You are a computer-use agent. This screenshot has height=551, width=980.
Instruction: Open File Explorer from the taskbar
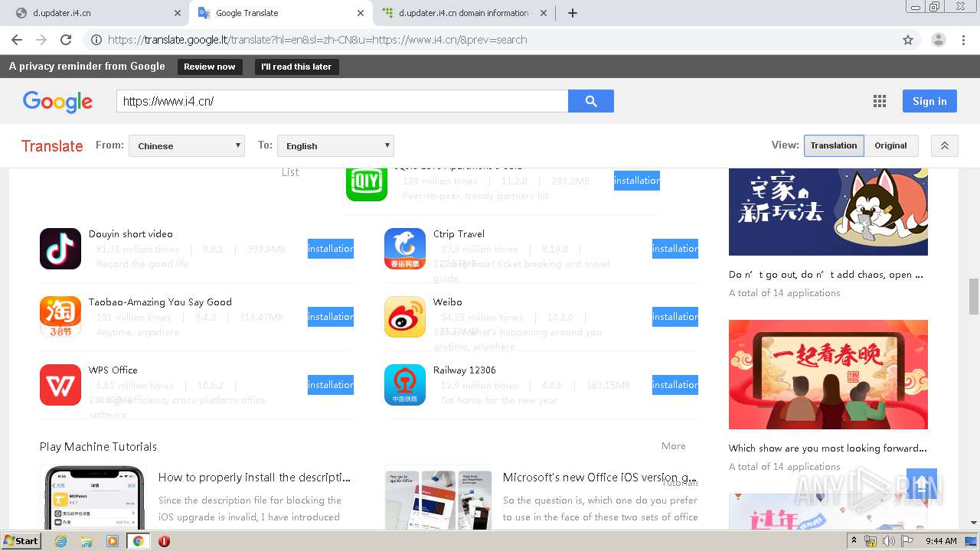click(x=87, y=541)
